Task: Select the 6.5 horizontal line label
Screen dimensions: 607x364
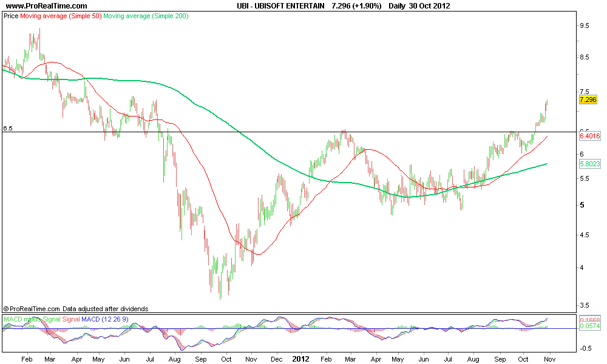Action: [8, 129]
